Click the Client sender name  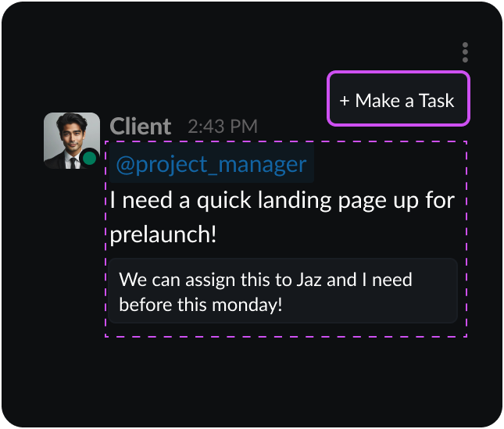[x=141, y=127]
